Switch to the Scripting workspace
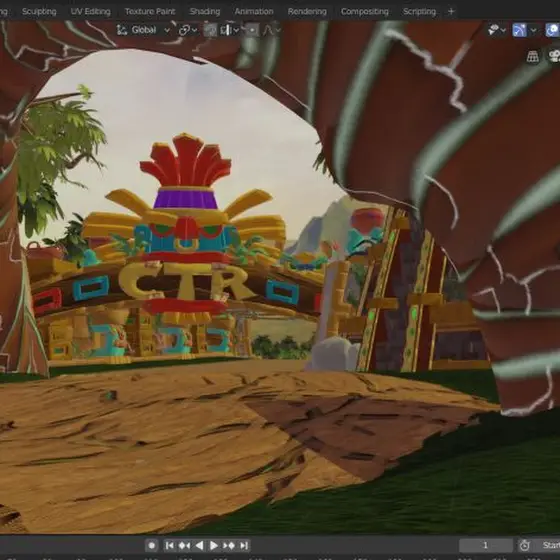Viewport: 560px width, 560px height. click(x=419, y=11)
